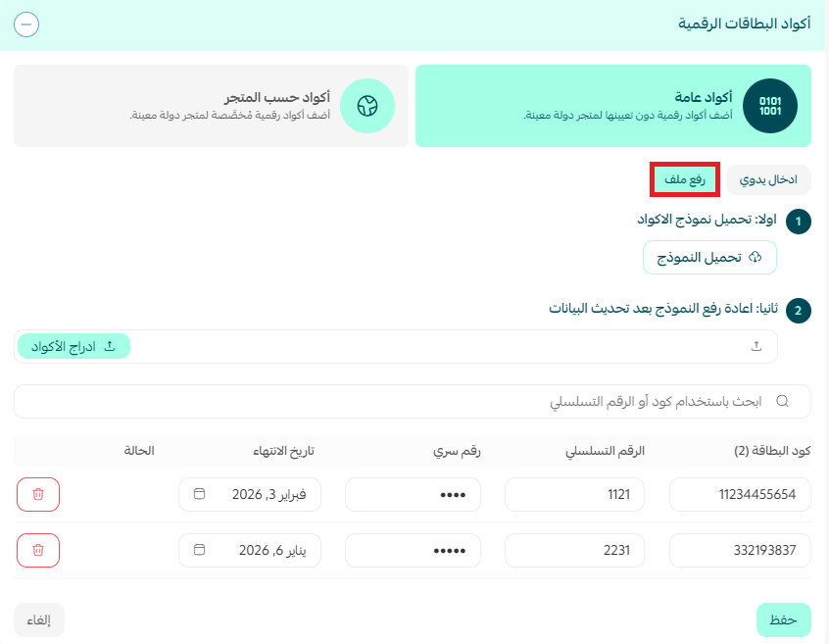Click the ادراج الأكواد upload button
The width and height of the screenshot is (829, 644).
[x=75, y=345]
